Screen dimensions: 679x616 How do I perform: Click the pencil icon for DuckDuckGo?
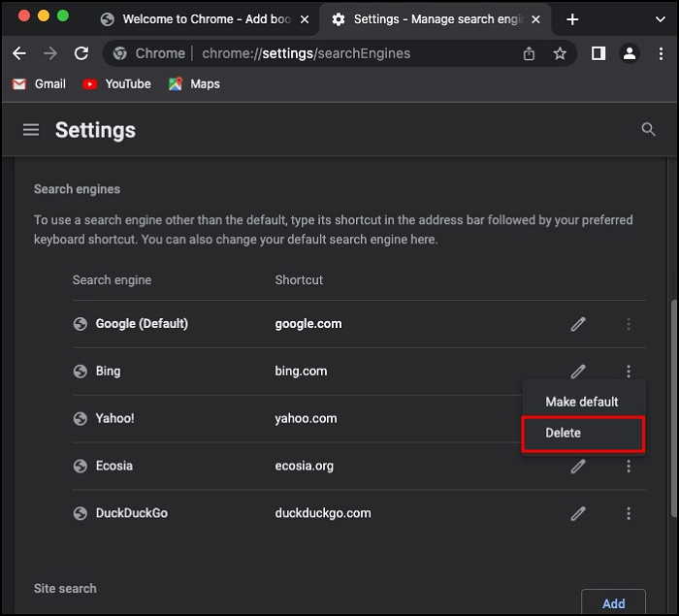(x=578, y=513)
